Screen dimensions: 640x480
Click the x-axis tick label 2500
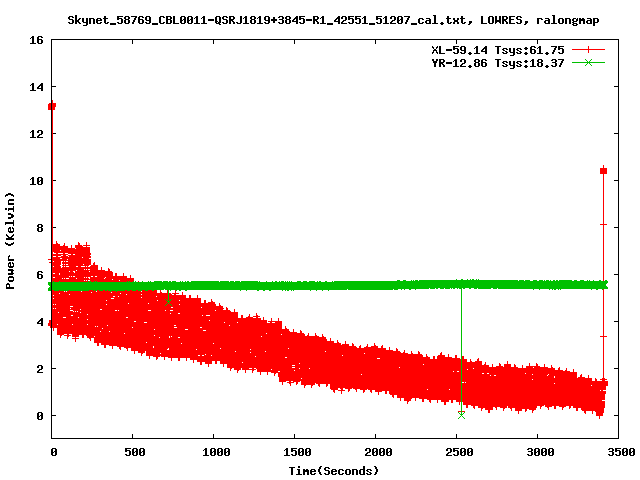tap(459, 452)
